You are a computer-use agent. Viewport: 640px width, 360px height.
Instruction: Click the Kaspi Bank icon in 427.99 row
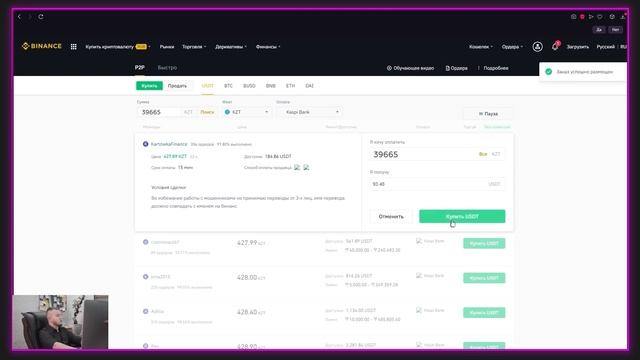[x=419, y=241]
